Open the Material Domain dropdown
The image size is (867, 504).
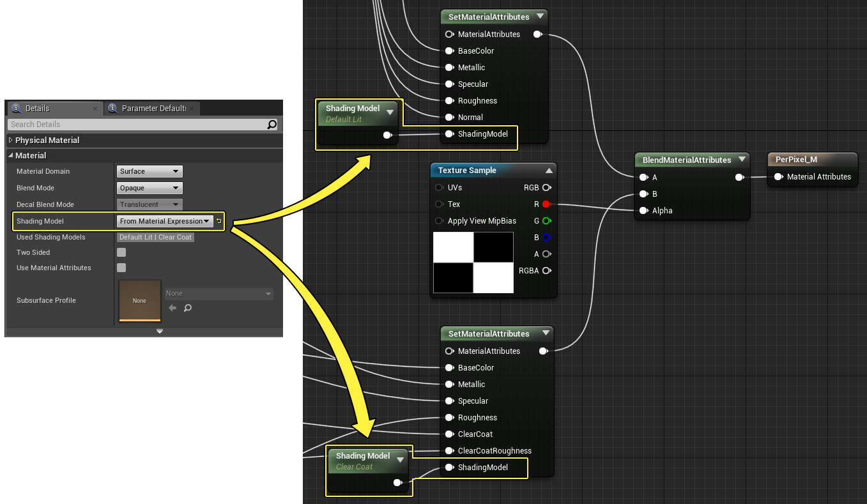[150, 171]
